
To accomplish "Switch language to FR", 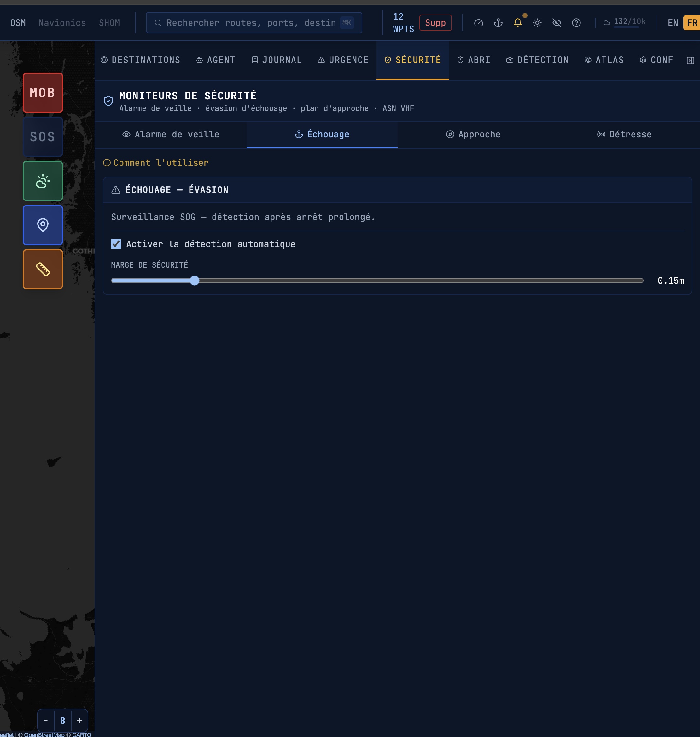I will pos(692,23).
